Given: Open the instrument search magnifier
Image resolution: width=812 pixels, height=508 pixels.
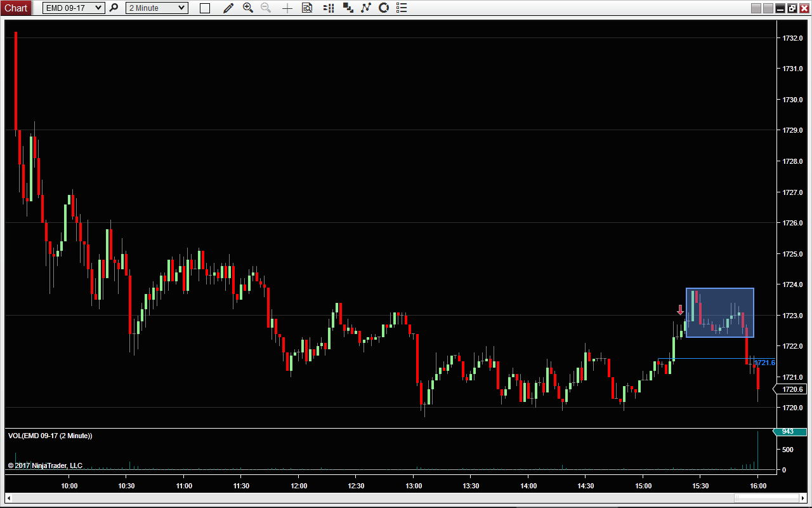Looking at the screenshot, I should click(114, 8).
